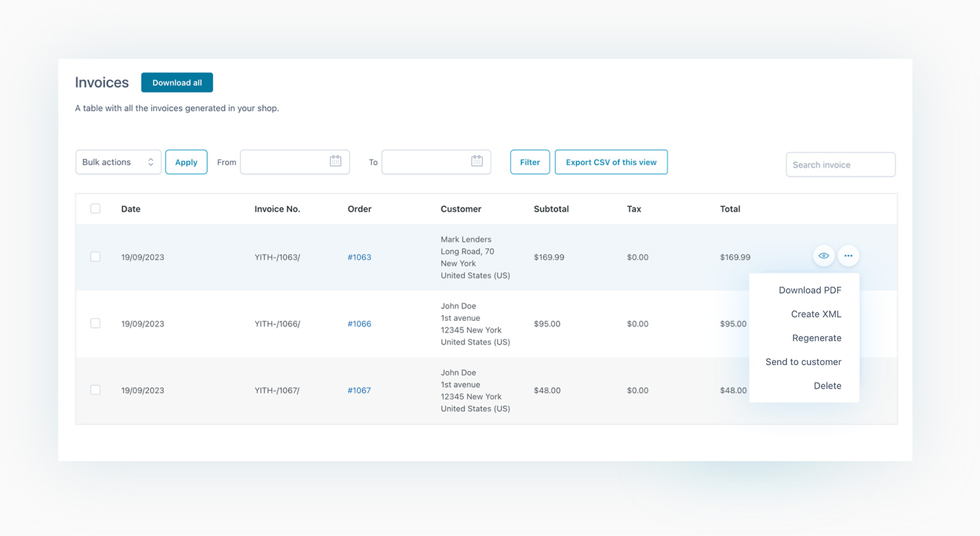
Task: Choose Delete from the actions menu
Action: (827, 385)
